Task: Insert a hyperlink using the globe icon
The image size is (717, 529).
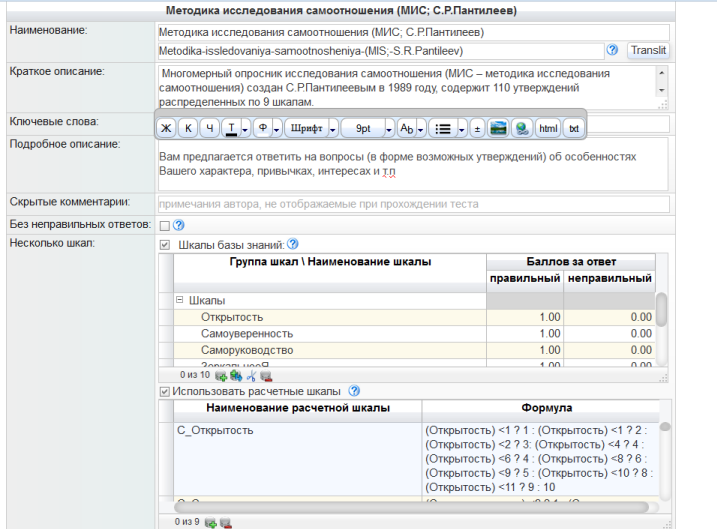Action: point(522,128)
